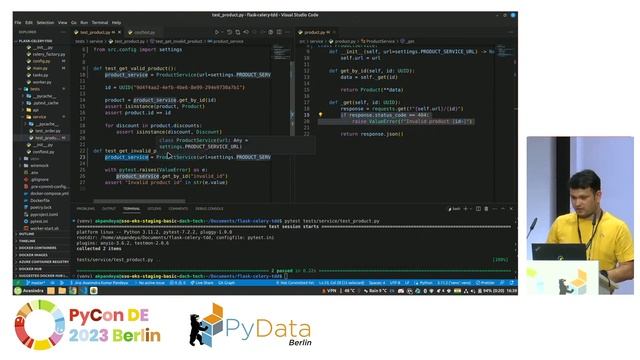This screenshot has width=640, height=360.
Task: Click the bash terminal profile label
Action: [x=455, y=209]
